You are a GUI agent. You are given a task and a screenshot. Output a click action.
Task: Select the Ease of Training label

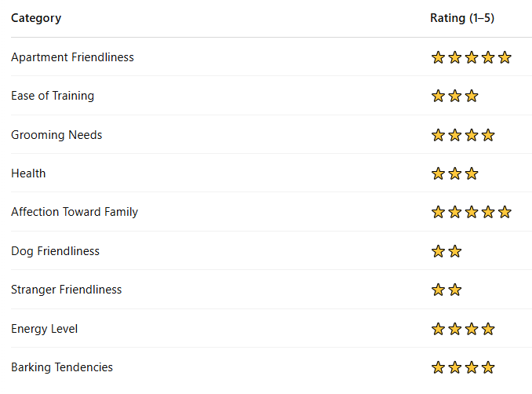coord(53,96)
